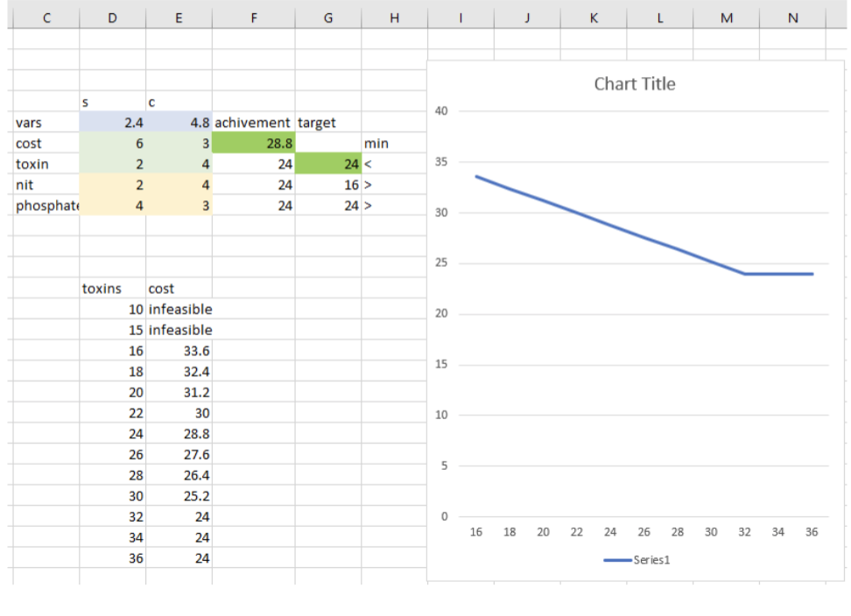Select the cost cell 33.6
The image size is (851, 616).
pyautogui.click(x=179, y=351)
